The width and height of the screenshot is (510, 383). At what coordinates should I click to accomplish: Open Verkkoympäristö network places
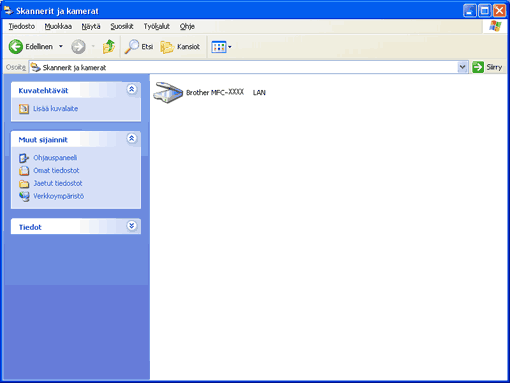(58, 196)
